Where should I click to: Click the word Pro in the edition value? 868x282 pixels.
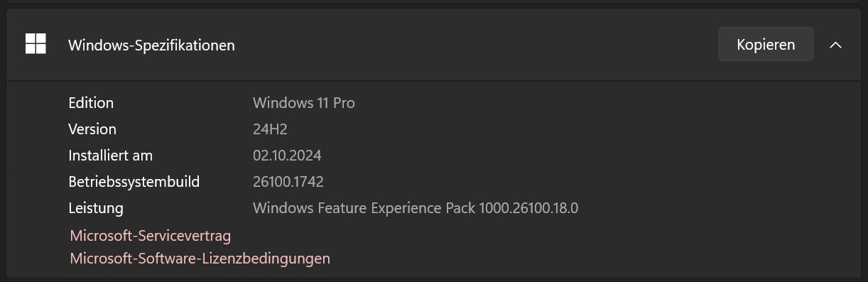tap(343, 103)
